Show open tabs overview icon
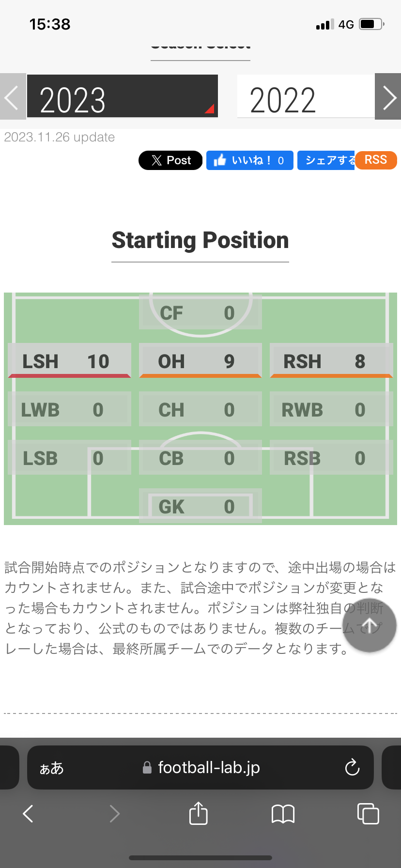This screenshot has width=401, height=868. pos(368,814)
